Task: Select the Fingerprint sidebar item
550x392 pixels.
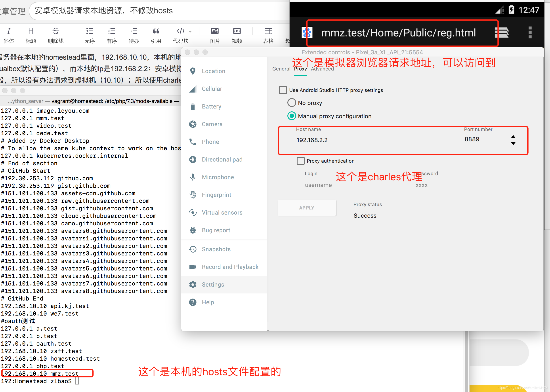Action: point(216,195)
